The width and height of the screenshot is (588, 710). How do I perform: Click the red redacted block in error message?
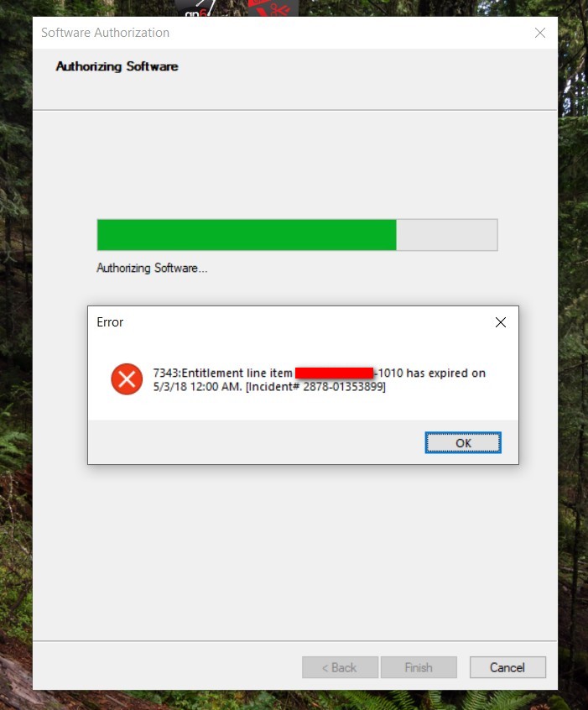pyautogui.click(x=334, y=373)
